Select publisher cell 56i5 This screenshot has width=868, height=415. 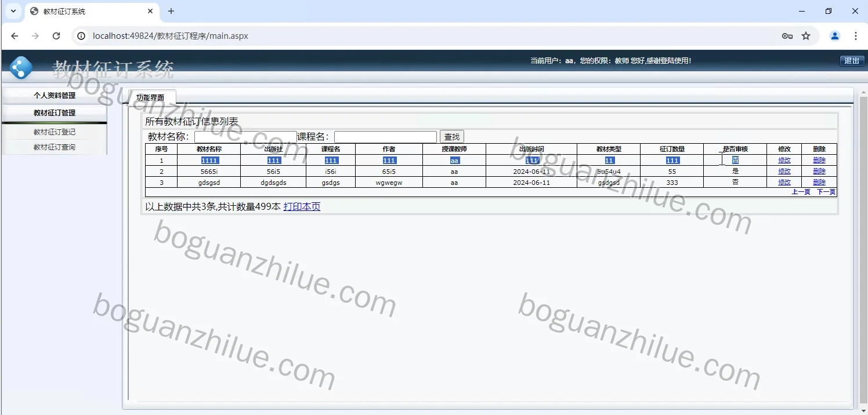pyautogui.click(x=273, y=172)
